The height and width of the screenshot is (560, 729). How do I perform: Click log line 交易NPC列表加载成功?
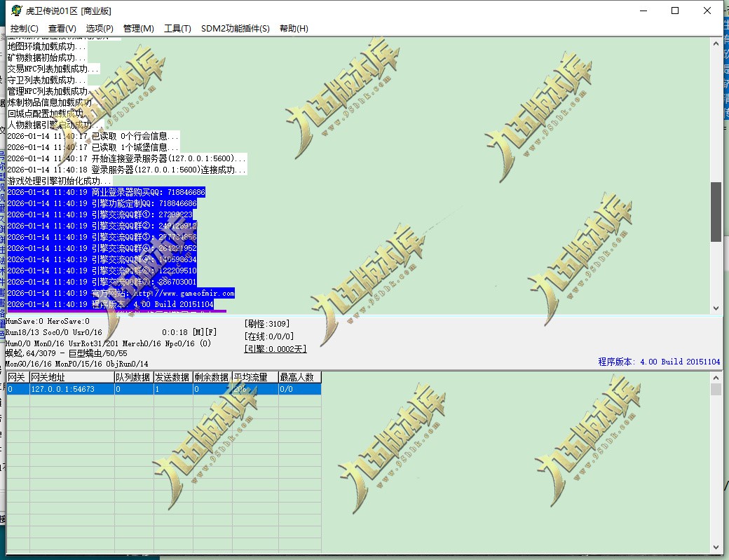[x=53, y=69]
